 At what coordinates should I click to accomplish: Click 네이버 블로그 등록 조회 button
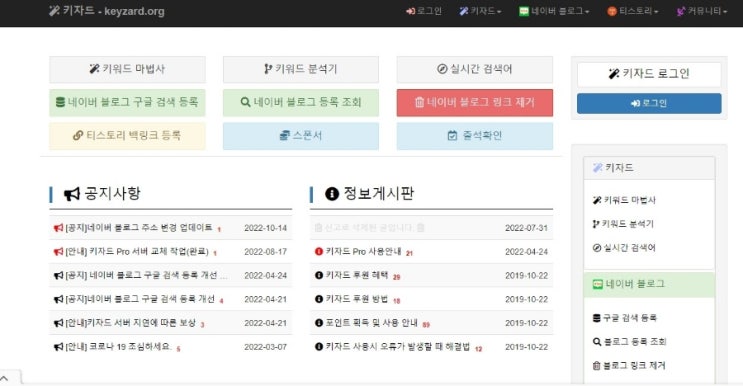301,102
